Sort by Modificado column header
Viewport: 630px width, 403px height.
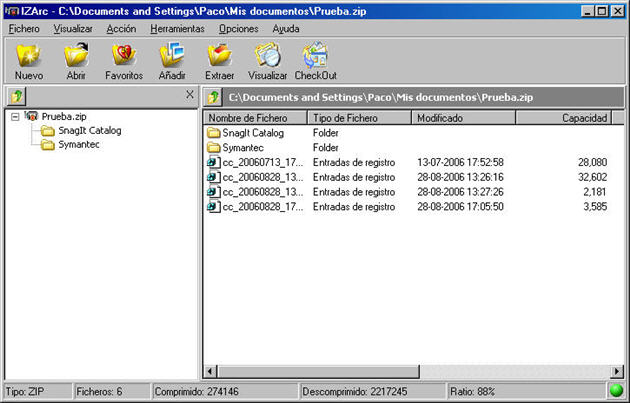click(463, 118)
